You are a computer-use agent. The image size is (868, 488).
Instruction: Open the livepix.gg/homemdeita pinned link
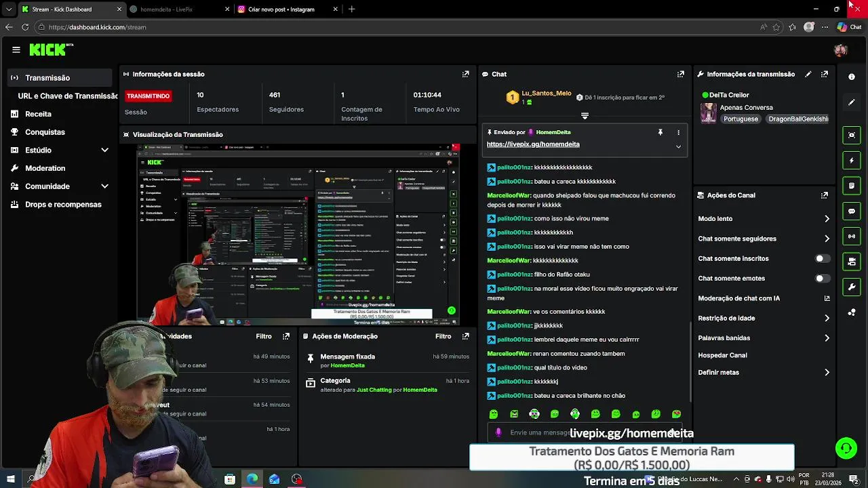533,144
